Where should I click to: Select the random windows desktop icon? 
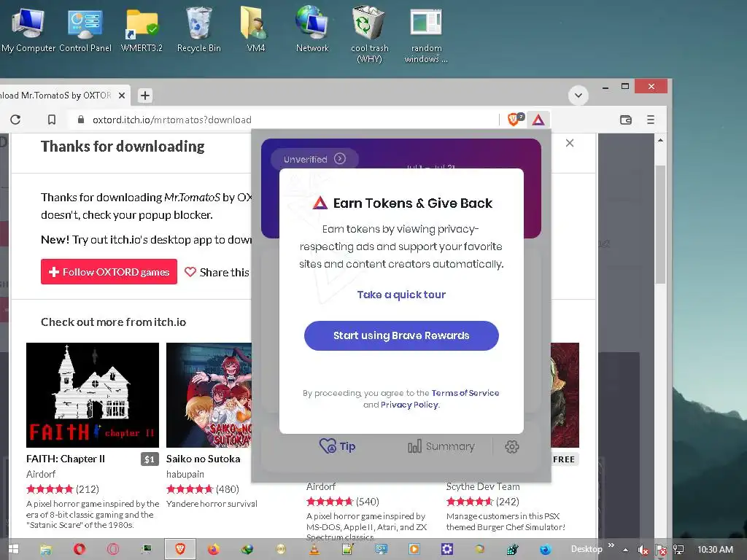(x=426, y=34)
